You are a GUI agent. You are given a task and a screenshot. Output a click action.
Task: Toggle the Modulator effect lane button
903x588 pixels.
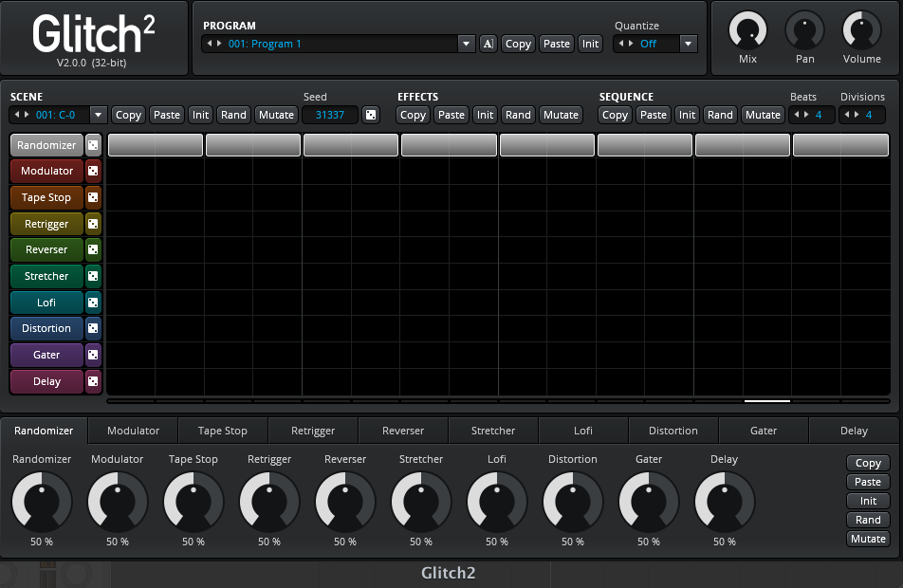(46, 171)
